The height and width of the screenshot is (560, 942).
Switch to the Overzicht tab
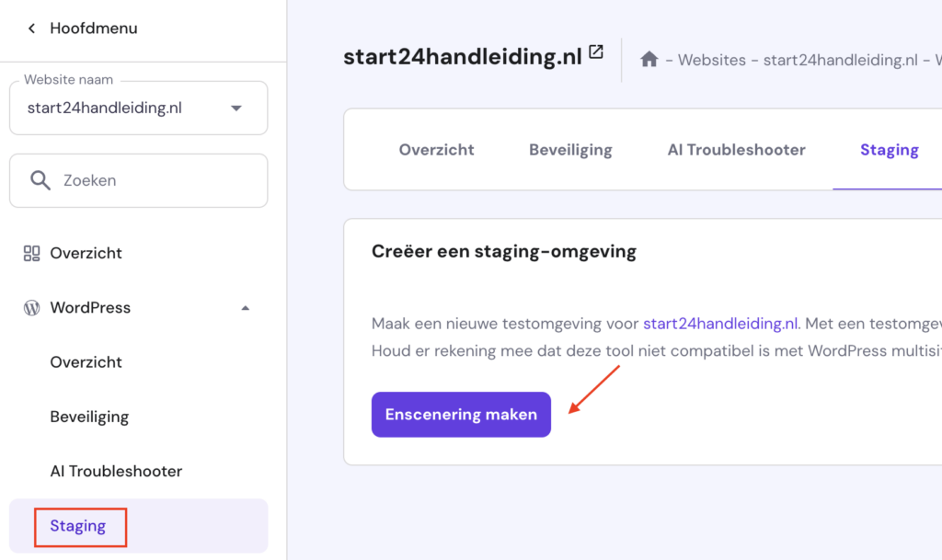point(436,150)
